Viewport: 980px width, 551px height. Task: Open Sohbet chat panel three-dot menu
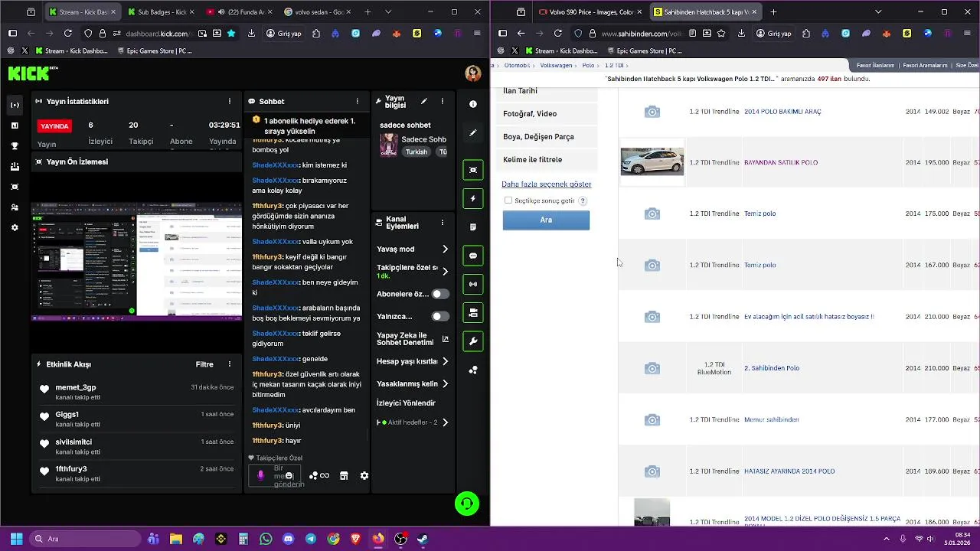pos(357,101)
